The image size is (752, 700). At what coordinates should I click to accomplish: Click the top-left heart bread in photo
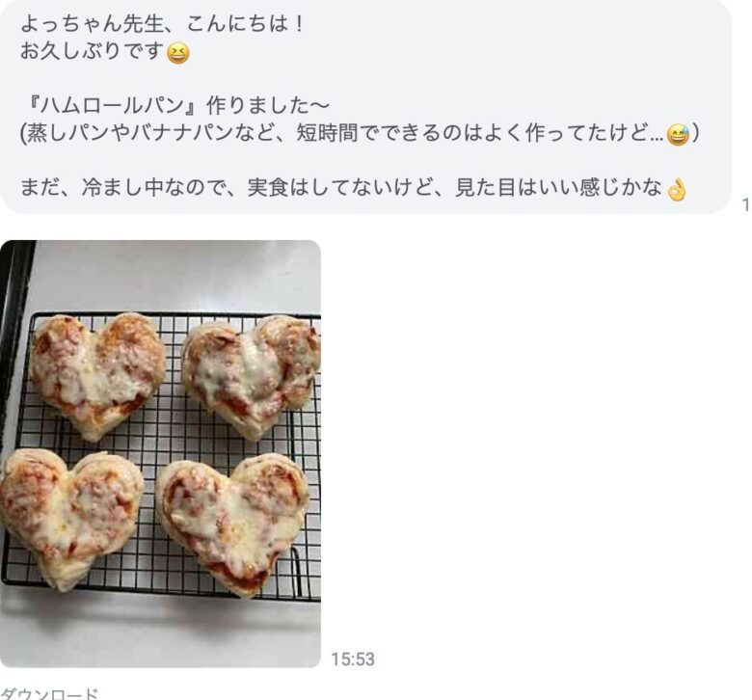tap(97, 375)
